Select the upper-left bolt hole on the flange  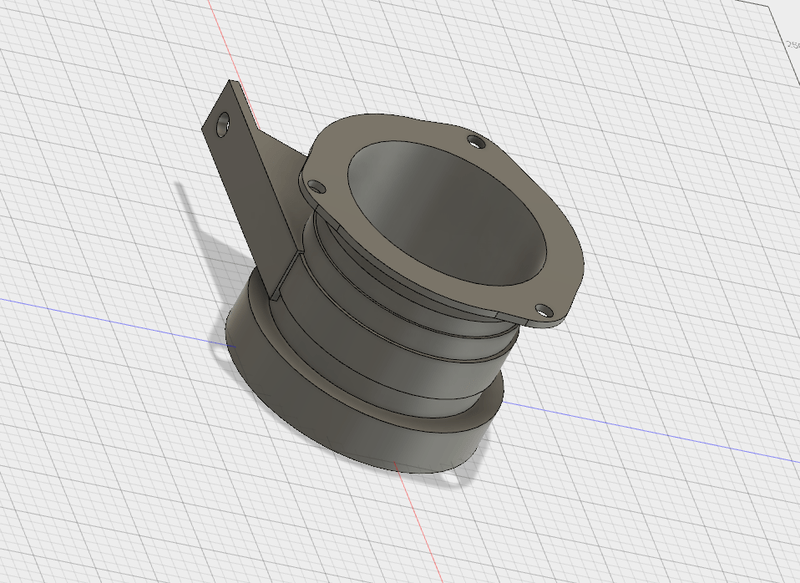point(318,187)
